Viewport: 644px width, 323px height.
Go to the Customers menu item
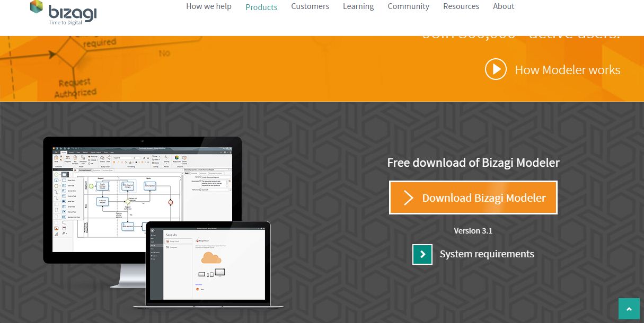310,6
